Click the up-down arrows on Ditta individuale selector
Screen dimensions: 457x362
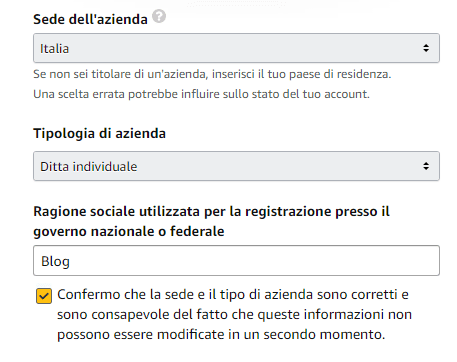[426, 166]
